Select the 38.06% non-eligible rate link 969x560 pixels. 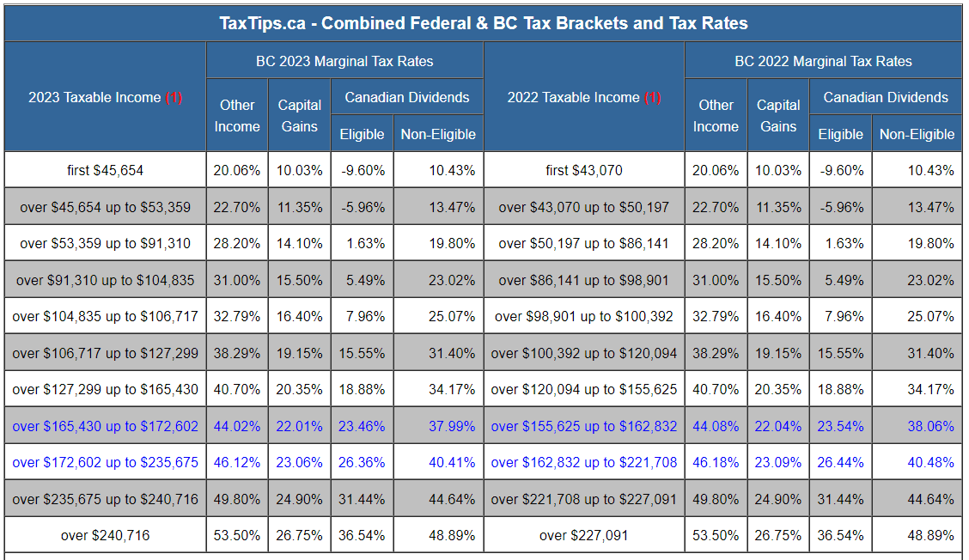tap(930, 426)
